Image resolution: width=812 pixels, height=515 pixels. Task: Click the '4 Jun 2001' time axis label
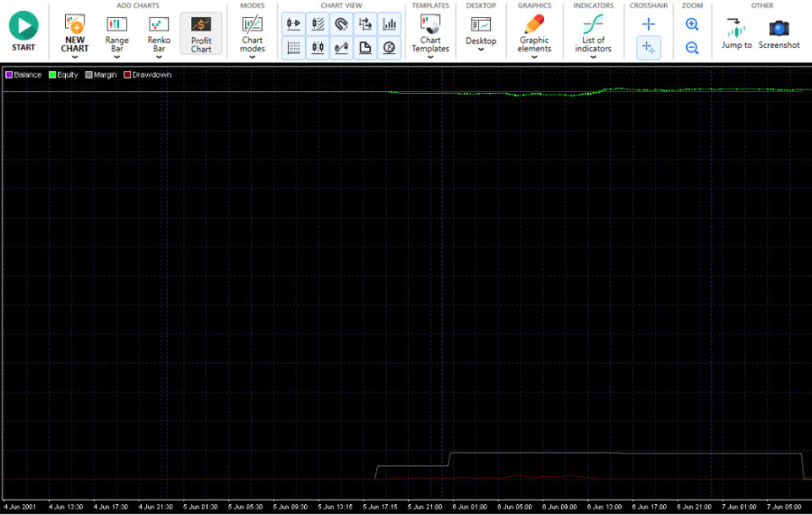coord(20,507)
